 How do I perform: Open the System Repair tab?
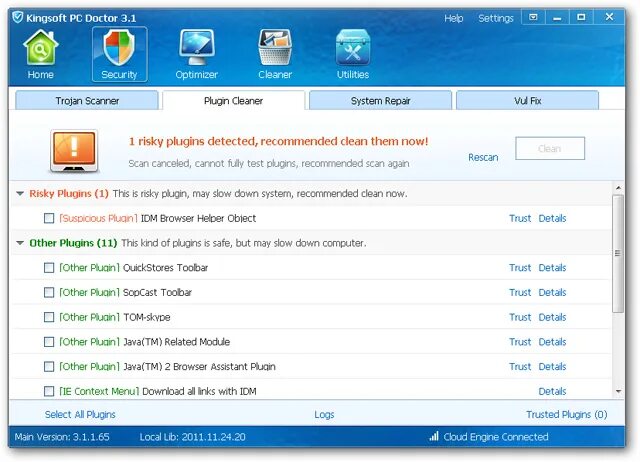coord(380,100)
